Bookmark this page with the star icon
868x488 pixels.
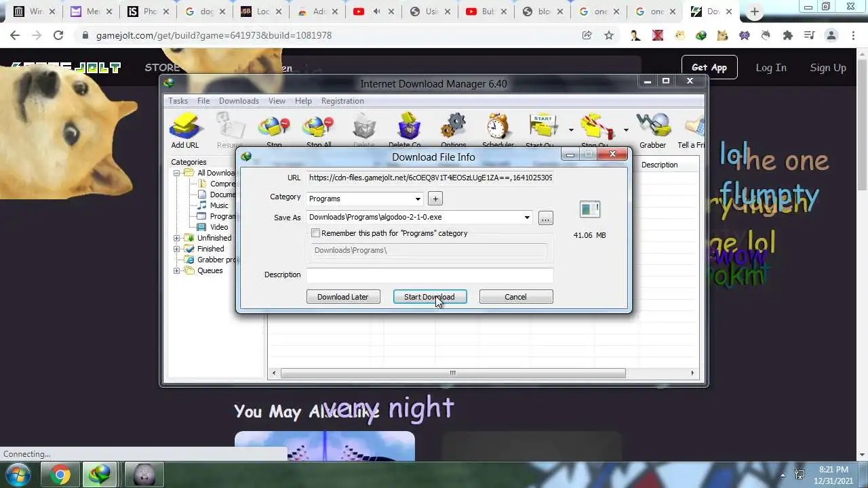pyautogui.click(x=609, y=35)
